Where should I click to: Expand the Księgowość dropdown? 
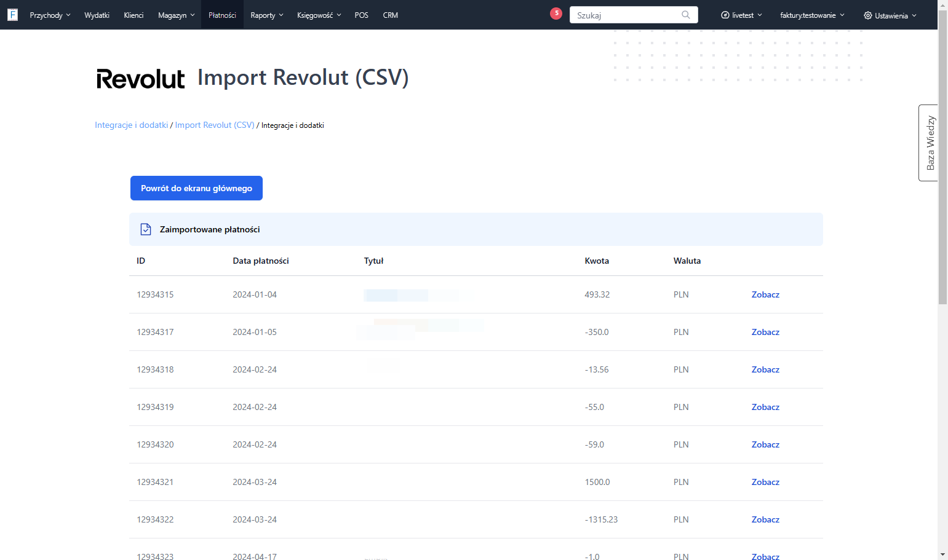(x=319, y=15)
